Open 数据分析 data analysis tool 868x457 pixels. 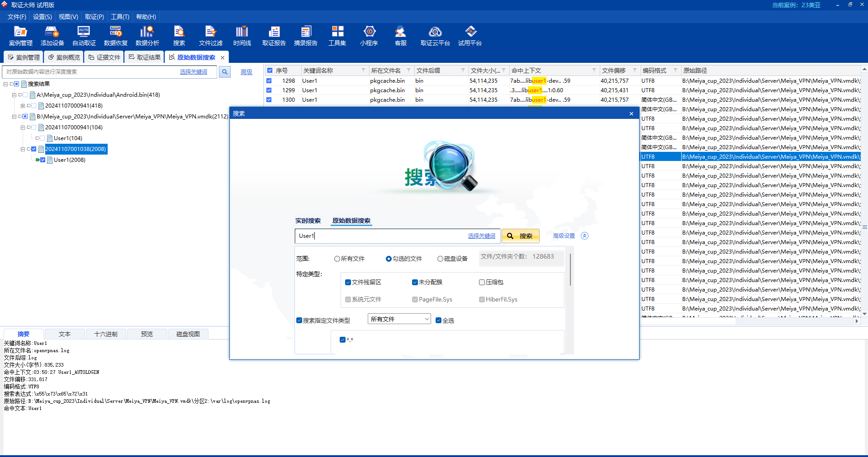[x=147, y=36]
